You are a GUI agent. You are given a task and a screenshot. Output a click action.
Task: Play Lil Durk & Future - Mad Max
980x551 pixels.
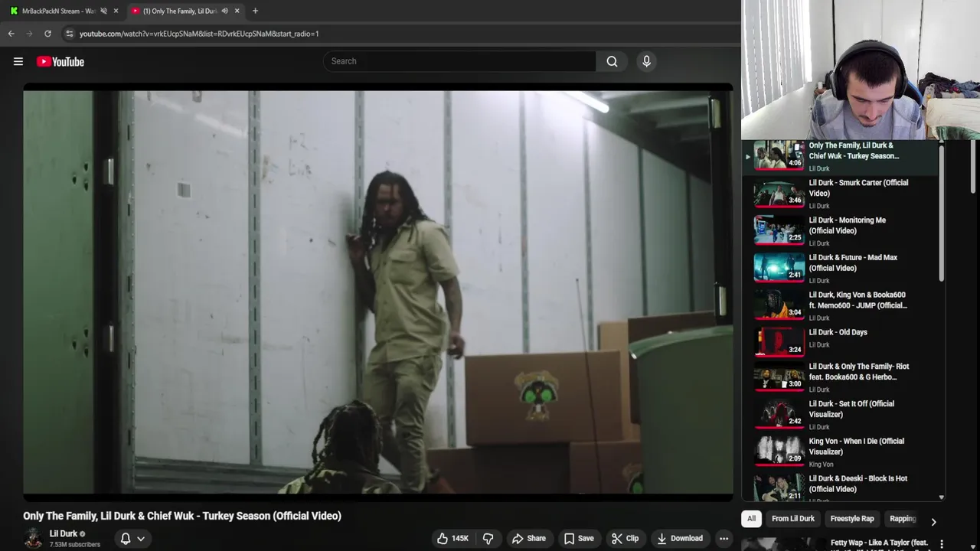point(839,269)
